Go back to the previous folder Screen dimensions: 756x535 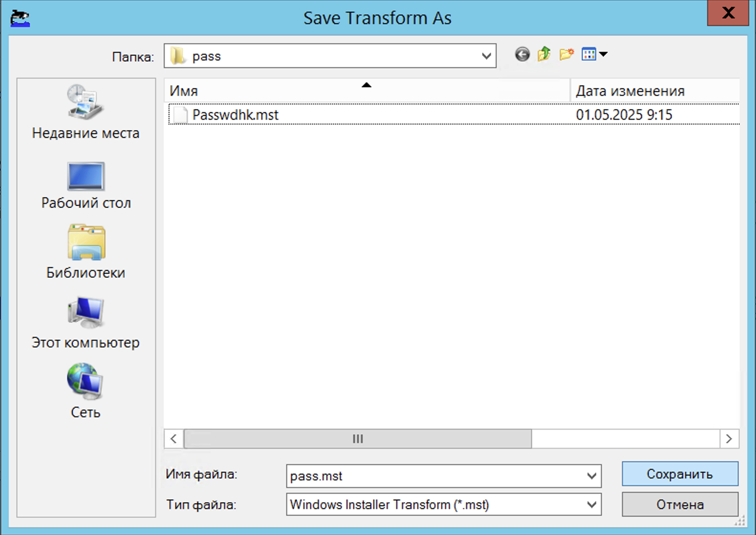pyautogui.click(x=523, y=55)
